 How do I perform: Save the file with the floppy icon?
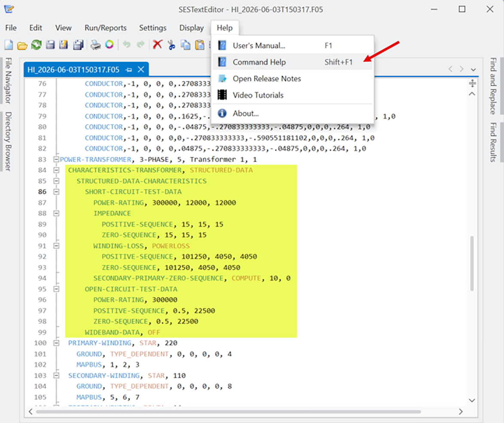click(x=50, y=44)
